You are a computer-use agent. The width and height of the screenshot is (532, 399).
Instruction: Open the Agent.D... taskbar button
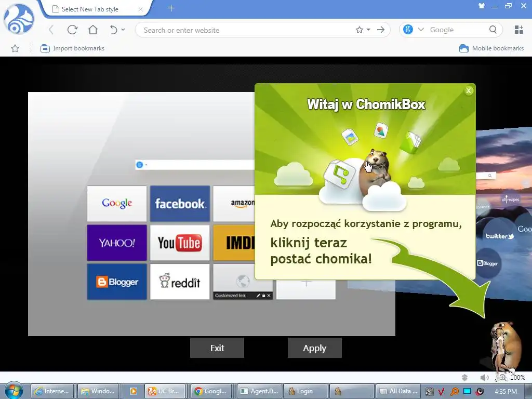coord(259,391)
